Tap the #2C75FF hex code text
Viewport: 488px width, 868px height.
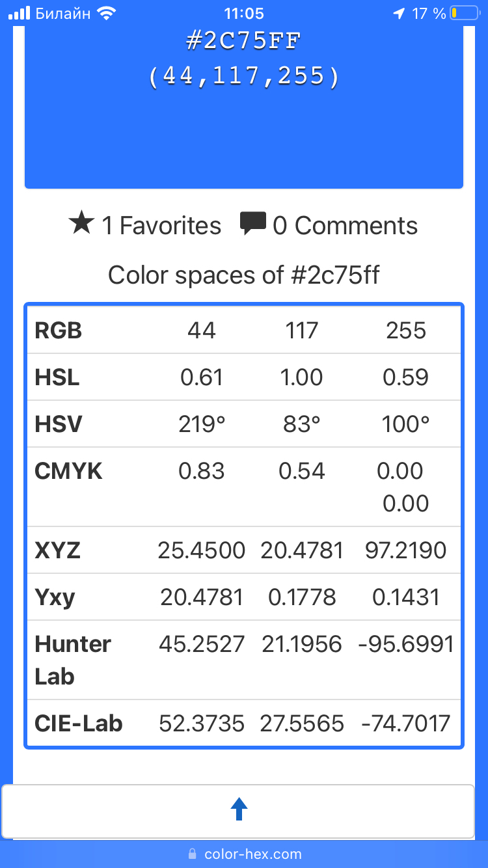(x=244, y=42)
